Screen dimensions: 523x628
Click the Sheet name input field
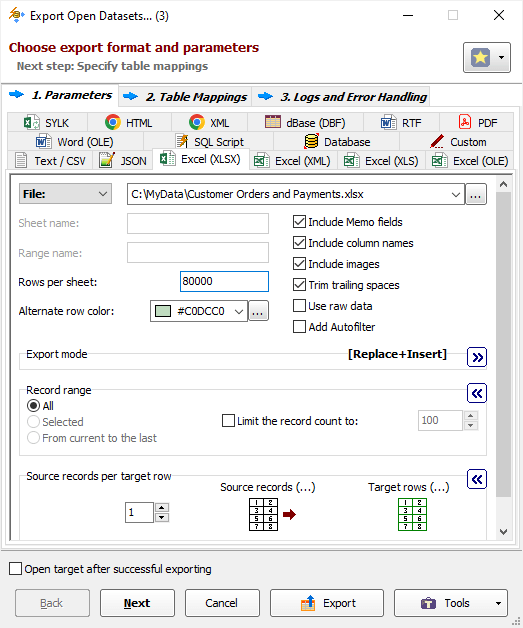pyautogui.click(x=198, y=223)
